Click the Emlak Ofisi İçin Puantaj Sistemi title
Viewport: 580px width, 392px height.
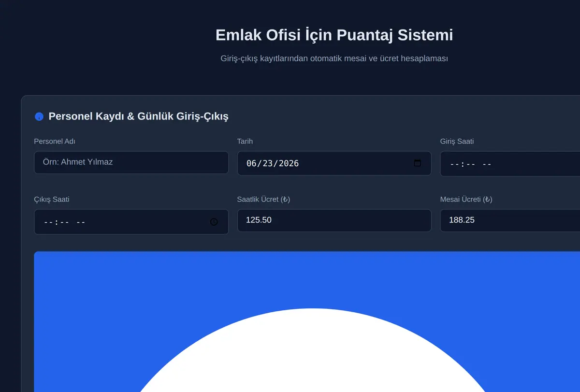click(x=334, y=35)
